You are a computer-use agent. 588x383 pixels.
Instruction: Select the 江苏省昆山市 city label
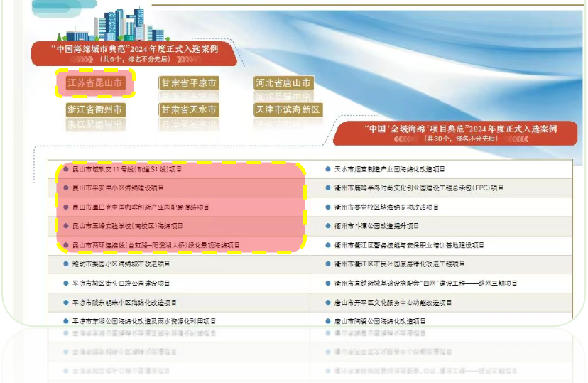click(x=95, y=83)
